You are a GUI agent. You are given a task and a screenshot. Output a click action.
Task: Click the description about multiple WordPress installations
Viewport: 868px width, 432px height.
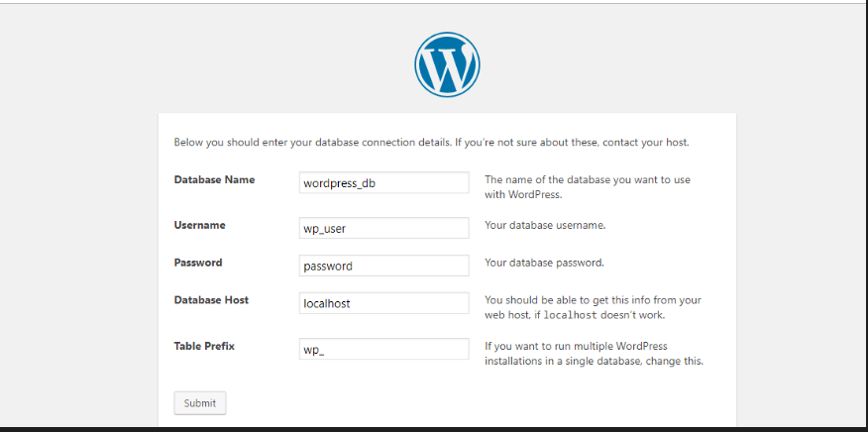594,354
